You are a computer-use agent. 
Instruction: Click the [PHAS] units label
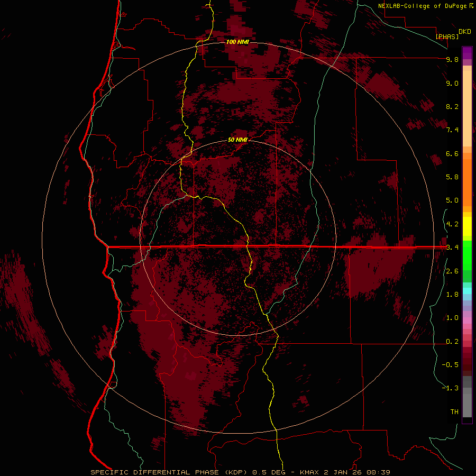(x=447, y=36)
